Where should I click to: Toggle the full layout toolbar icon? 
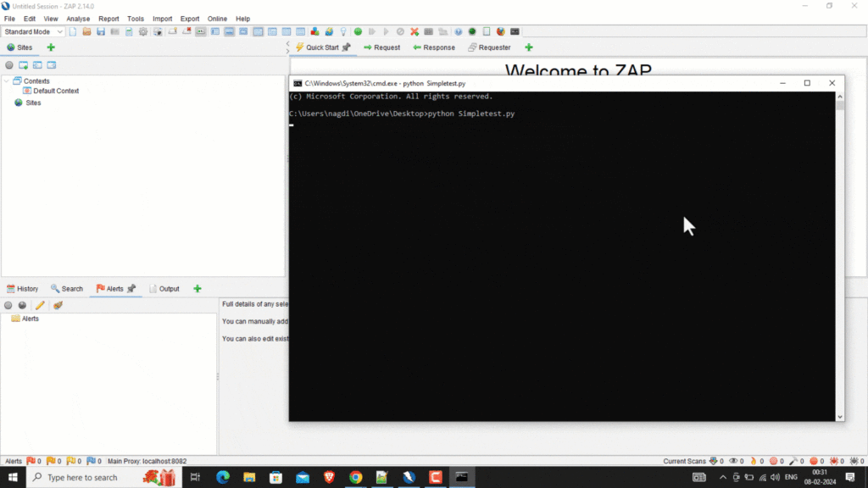click(x=243, y=31)
